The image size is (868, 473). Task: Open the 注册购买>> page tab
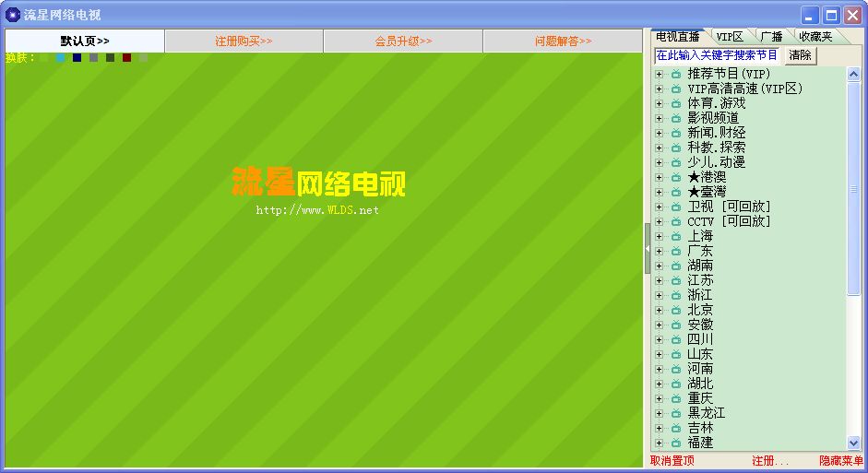click(244, 41)
